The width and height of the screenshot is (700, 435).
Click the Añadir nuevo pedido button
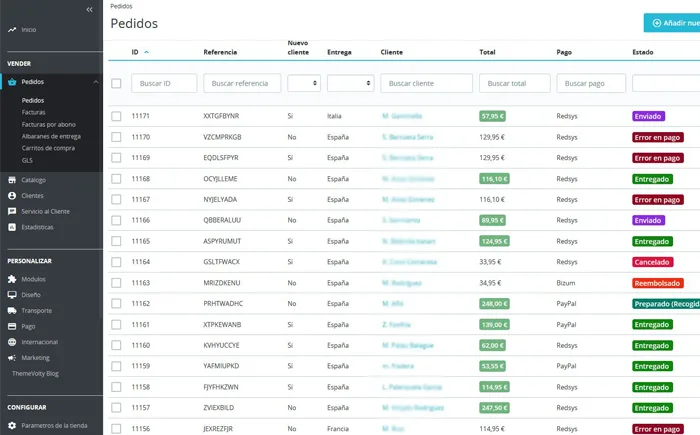pos(672,23)
